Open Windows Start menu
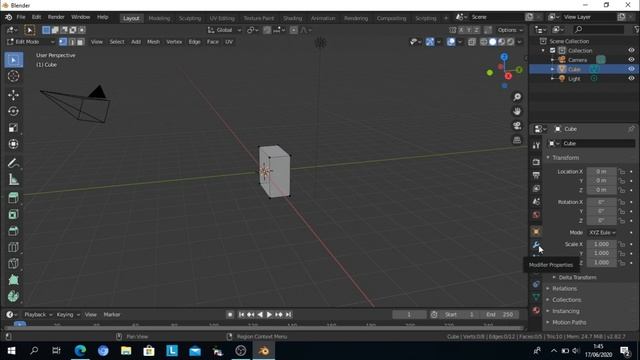Screen dimensions: 640x360 pyautogui.click(x=11, y=351)
